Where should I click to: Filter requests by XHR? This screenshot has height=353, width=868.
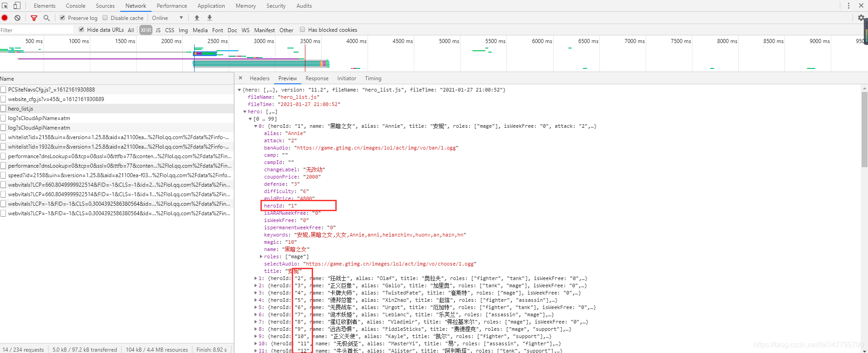pyautogui.click(x=146, y=30)
